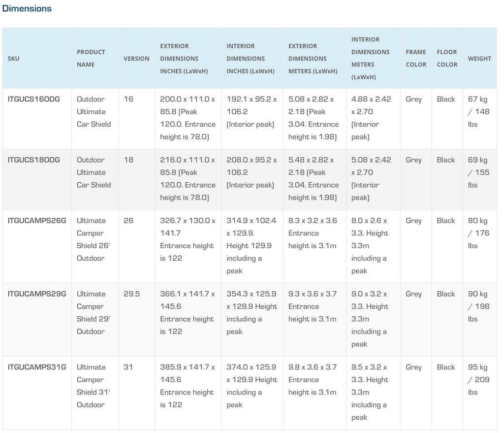Click the Weight column header
Viewport: 504px width, 433px height.
479,59
